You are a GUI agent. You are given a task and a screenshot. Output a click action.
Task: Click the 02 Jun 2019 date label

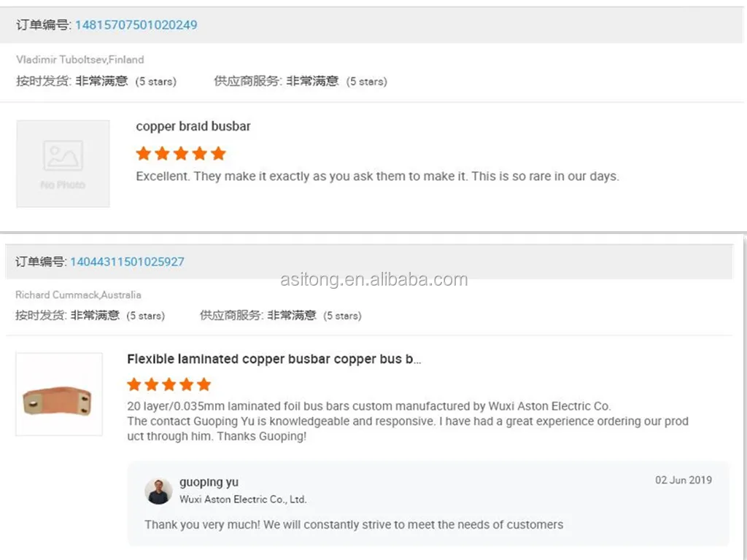point(683,480)
